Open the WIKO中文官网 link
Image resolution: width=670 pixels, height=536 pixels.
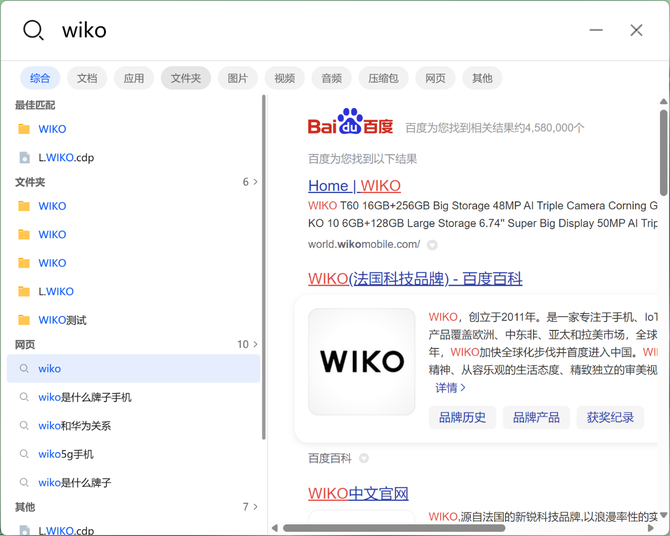point(358,494)
